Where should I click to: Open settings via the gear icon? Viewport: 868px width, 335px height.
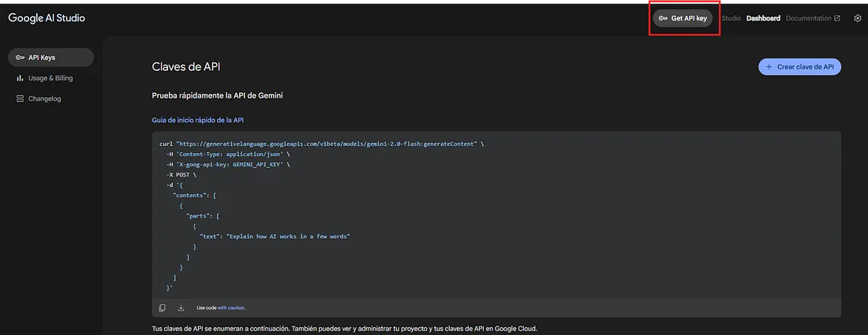click(x=858, y=18)
